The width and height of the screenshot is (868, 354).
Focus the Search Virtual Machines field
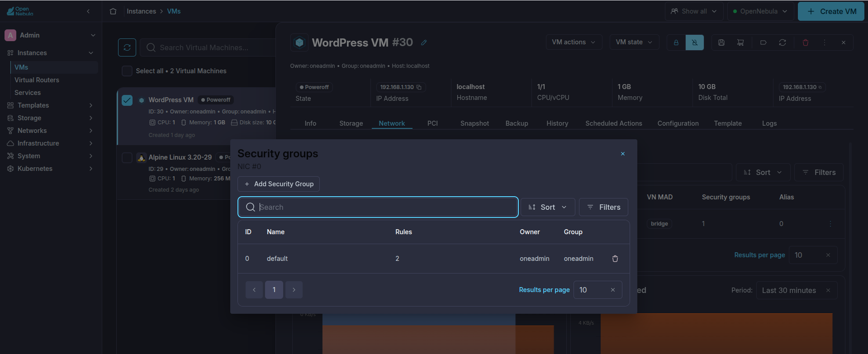coord(208,47)
